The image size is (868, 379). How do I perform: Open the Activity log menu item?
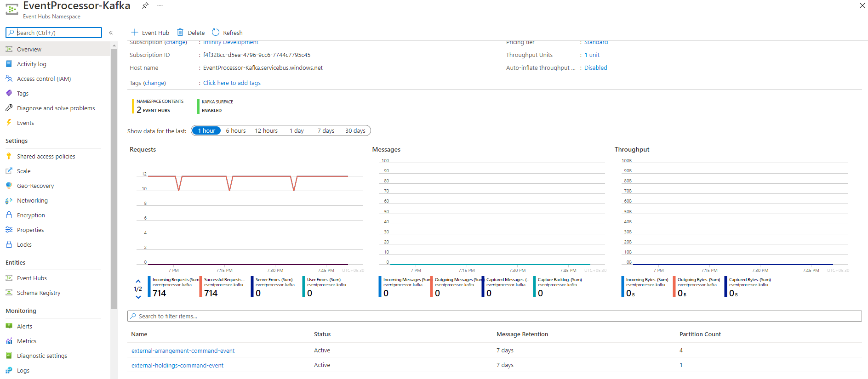(32, 64)
